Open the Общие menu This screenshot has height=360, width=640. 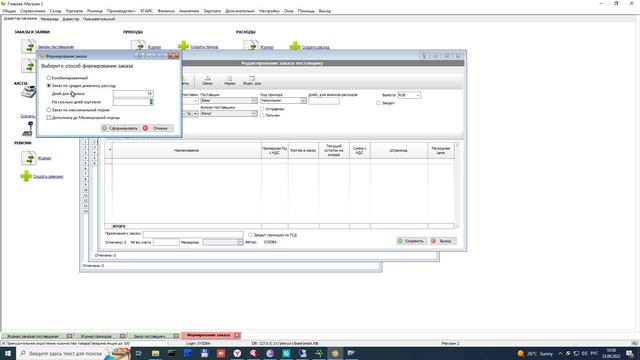click(x=9, y=11)
